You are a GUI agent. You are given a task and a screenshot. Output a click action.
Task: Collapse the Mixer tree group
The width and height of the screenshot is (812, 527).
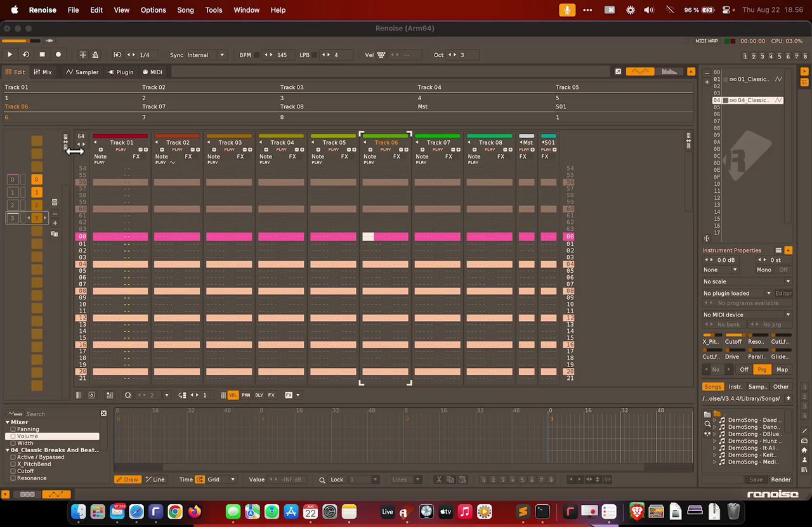coord(8,422)
